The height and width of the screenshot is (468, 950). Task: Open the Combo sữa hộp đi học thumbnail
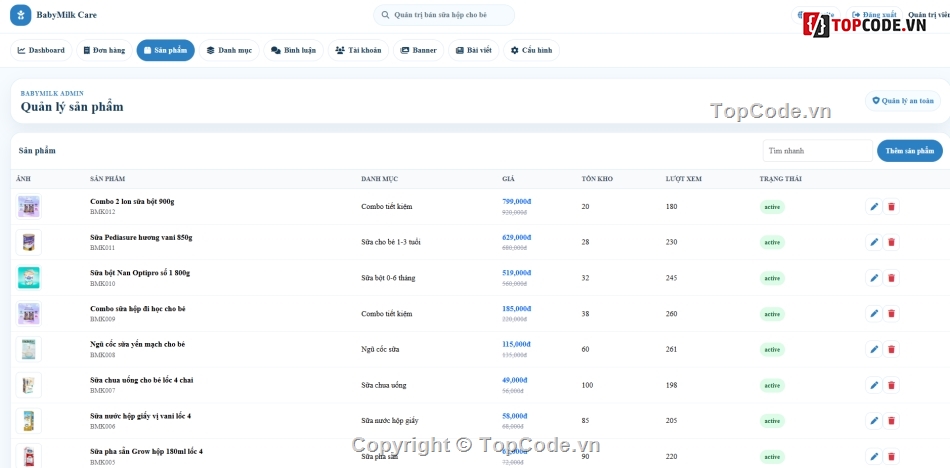point(28,314)
